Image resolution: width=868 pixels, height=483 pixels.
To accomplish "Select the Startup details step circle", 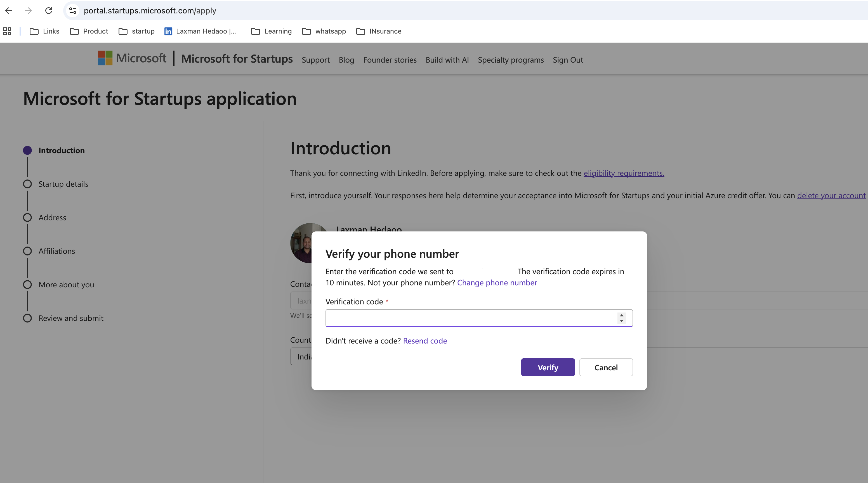I will click(27, 184).
